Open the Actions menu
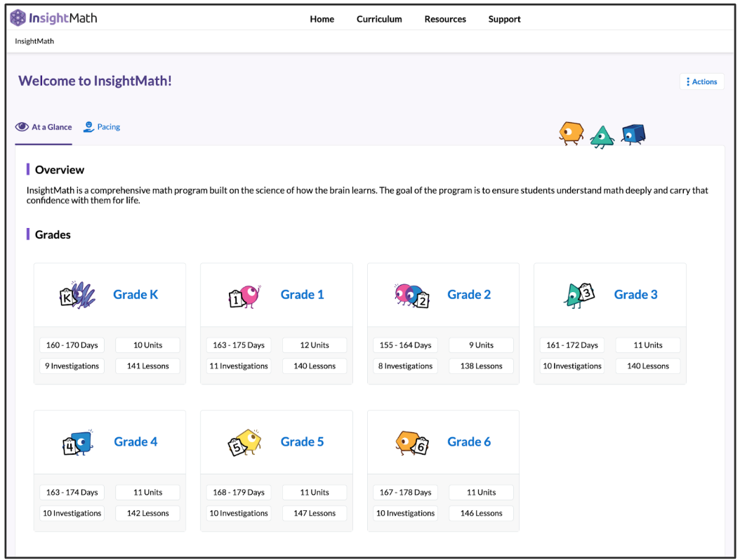The image size is (740, 560). [701, 81]
